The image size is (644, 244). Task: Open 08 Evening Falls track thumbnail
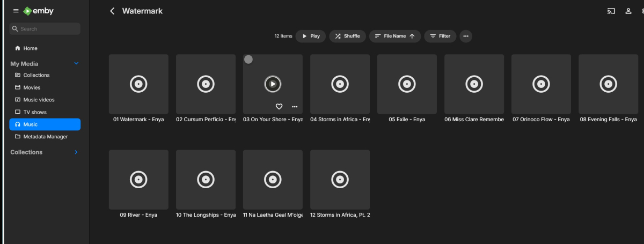click(608, 84)
